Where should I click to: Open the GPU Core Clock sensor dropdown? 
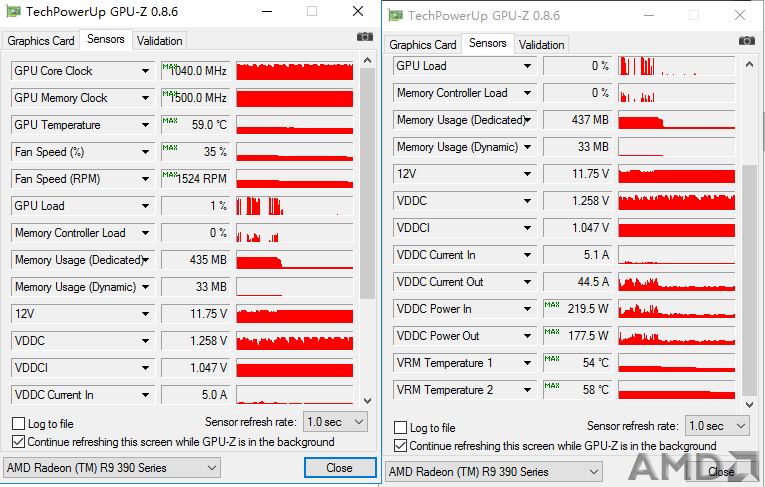(x=145, y=71)
